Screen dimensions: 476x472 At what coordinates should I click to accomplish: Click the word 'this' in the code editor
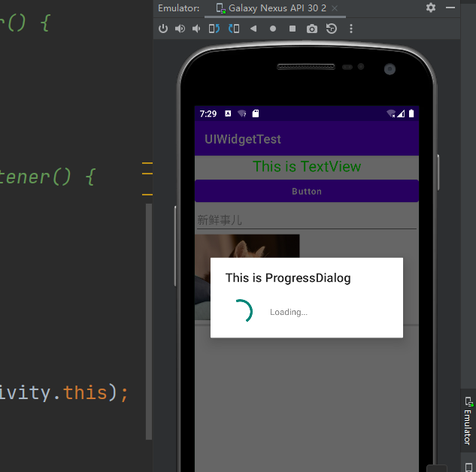[x=85, y=392]
